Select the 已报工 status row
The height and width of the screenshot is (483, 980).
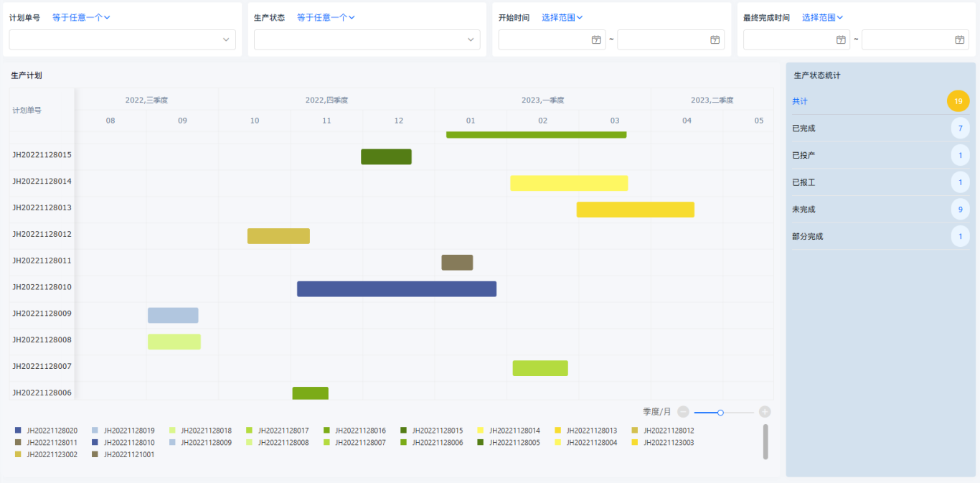pos(880,182)
